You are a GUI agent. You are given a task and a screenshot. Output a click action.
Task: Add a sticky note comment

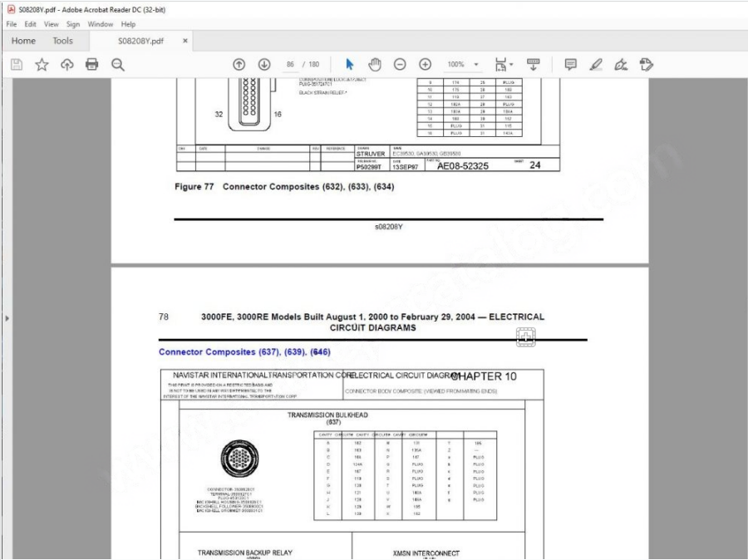coord(571,65)
